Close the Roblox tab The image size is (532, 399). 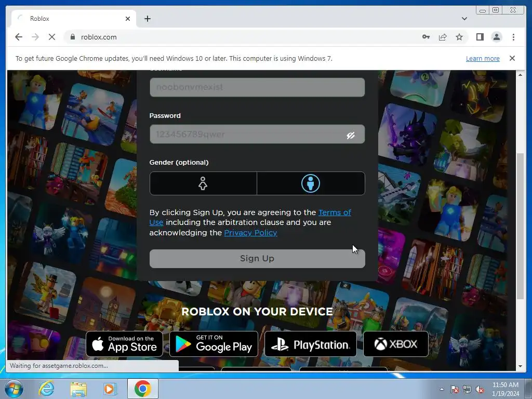click(x=128, y=19)
